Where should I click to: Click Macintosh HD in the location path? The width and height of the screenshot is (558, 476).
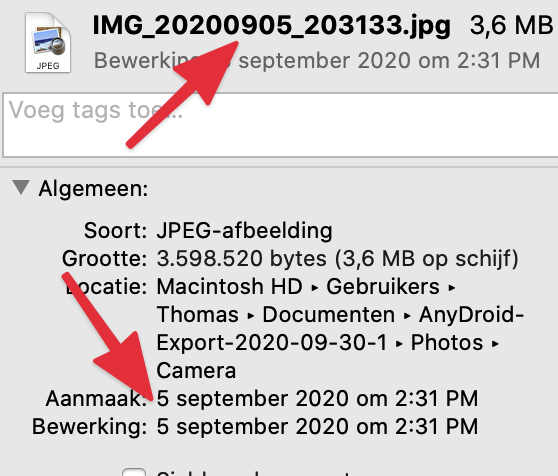point(230,286)
